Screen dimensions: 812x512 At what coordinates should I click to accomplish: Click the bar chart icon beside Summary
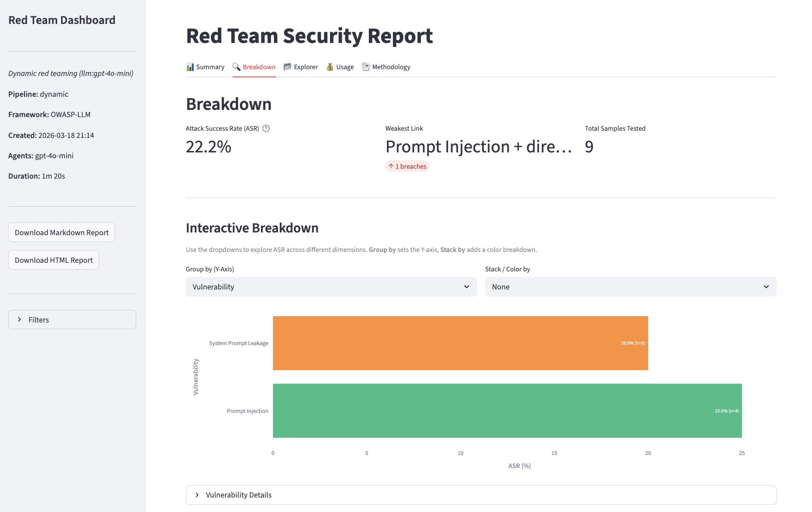pyautogui.click(x=190, y=66)
